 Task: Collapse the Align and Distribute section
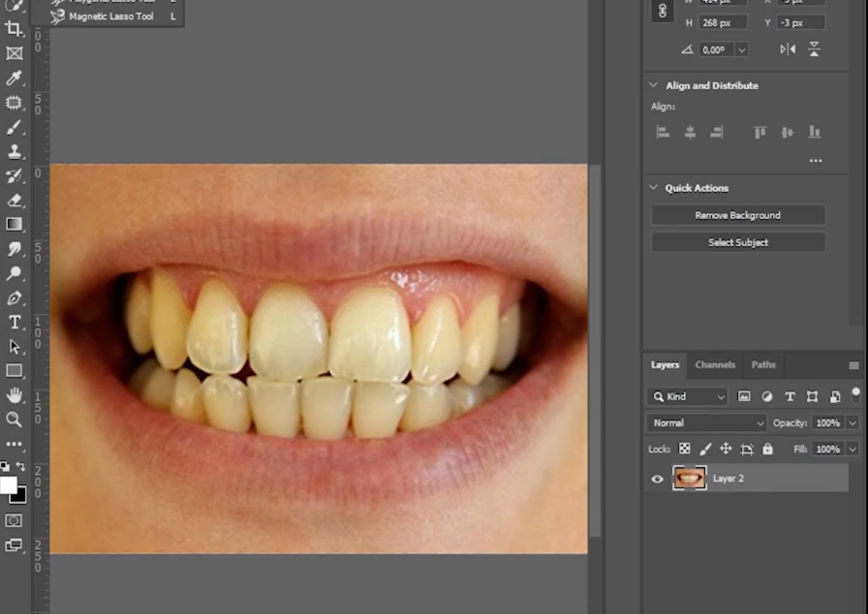click(653, 85)
